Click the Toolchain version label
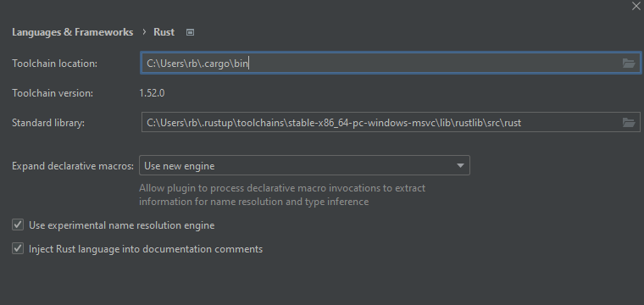644x305 pixels. [53, 93]
